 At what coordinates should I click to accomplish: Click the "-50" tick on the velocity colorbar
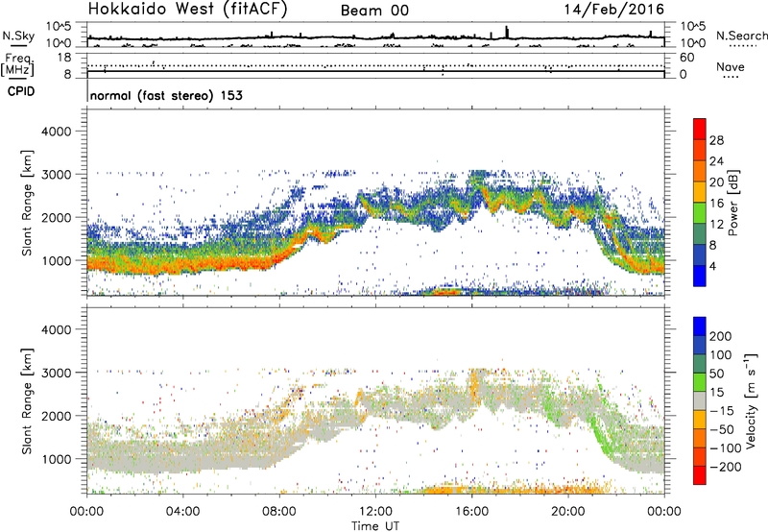pyautogui.click(x=722, y=429)
